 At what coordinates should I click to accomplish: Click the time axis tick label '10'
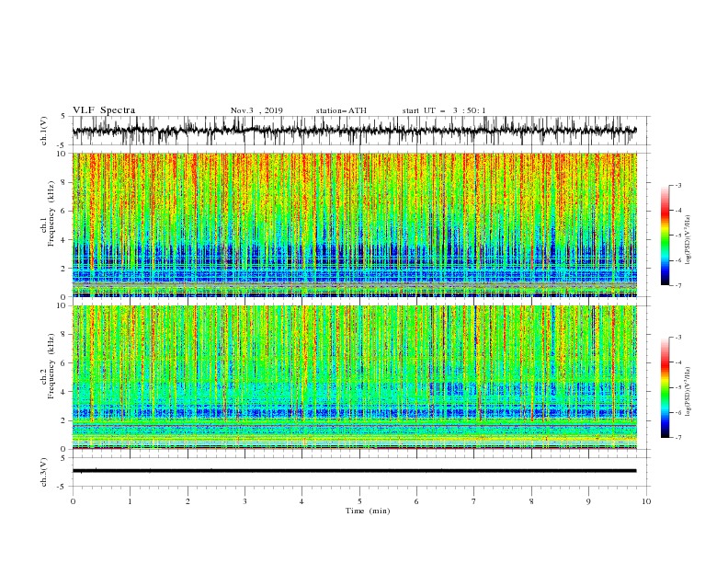point(646,501)
